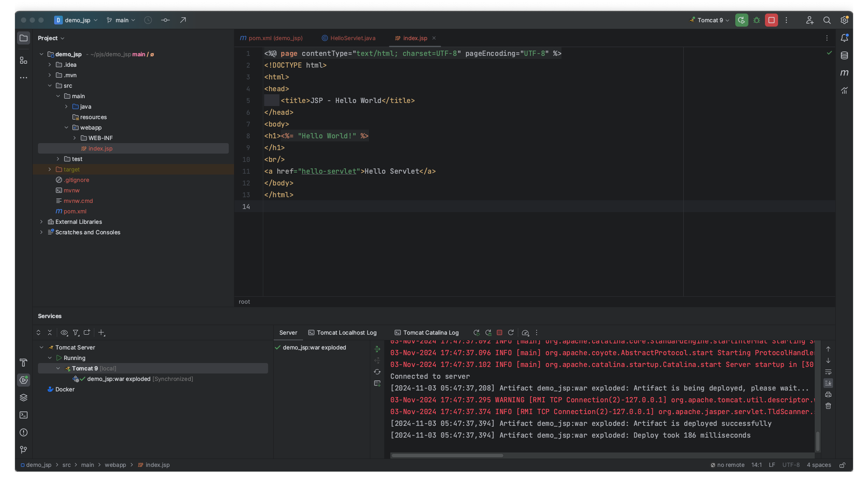This screenshot has width=868, height=490.
Task: Collapse all services with the collapse icon
Action: tap(50, 332)
